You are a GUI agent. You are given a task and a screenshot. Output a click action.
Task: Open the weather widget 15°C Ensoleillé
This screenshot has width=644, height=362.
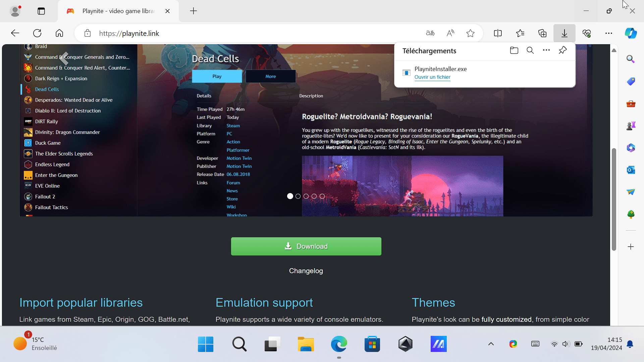pyautogui.click(x=35, y=344)
